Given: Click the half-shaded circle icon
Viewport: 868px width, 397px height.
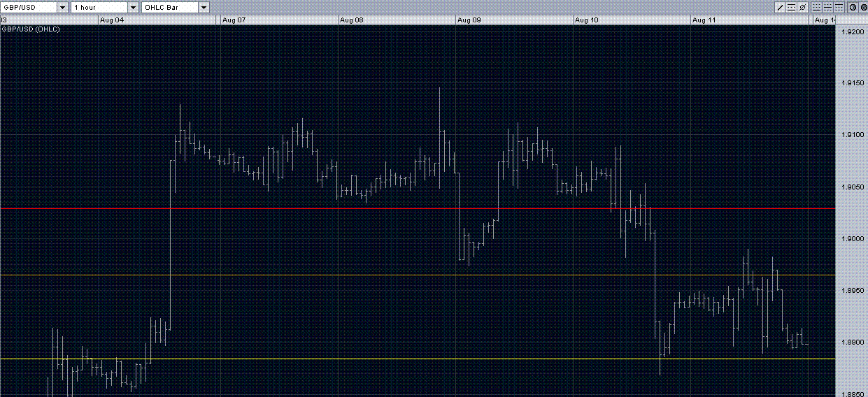Looking at the screenshot, I should (x=853, y=7).
